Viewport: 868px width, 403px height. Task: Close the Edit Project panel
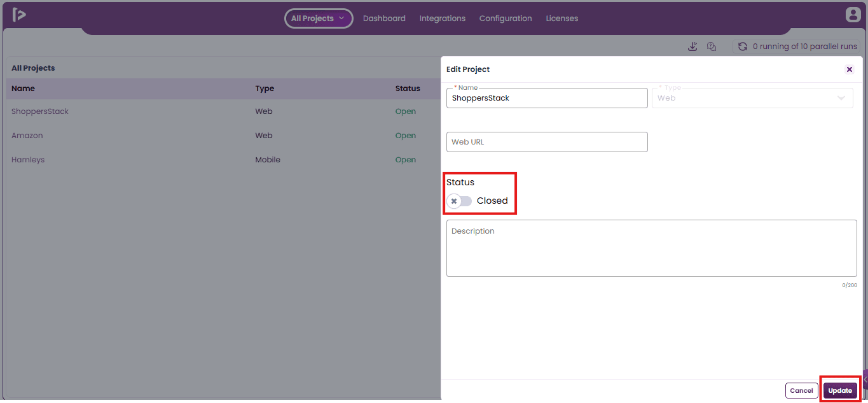tap(850, 69)
